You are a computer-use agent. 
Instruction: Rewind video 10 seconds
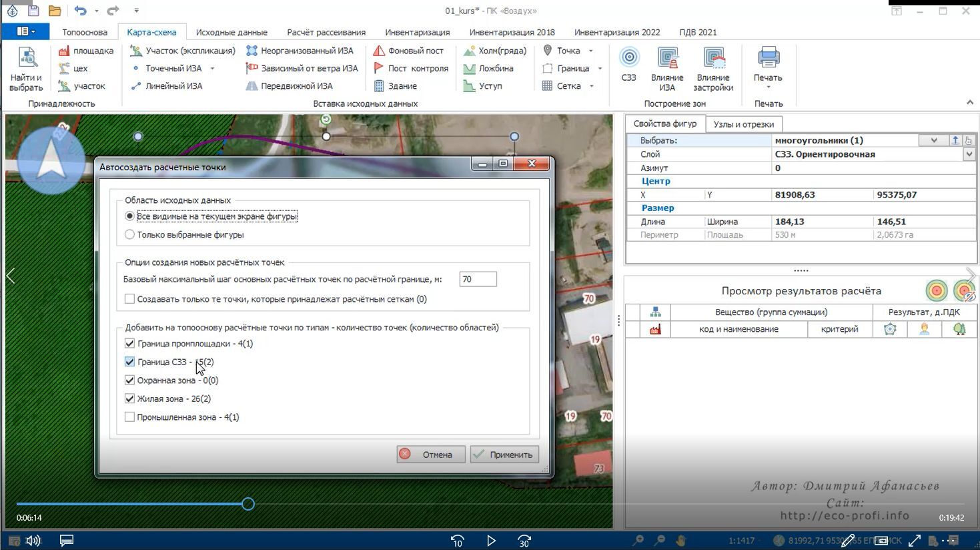457,541
